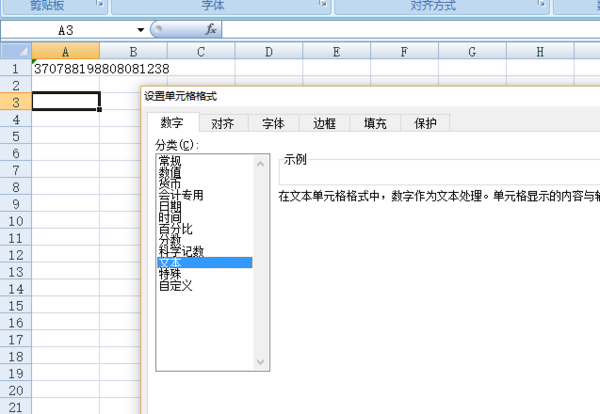Viewport: 600px width, 414px height.
Task: Choose 货币 in the category list
Action: coord(205,183)
